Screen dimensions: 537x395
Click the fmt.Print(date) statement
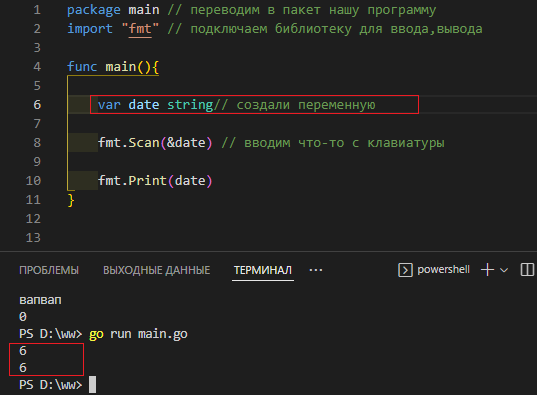click(155, 181)
